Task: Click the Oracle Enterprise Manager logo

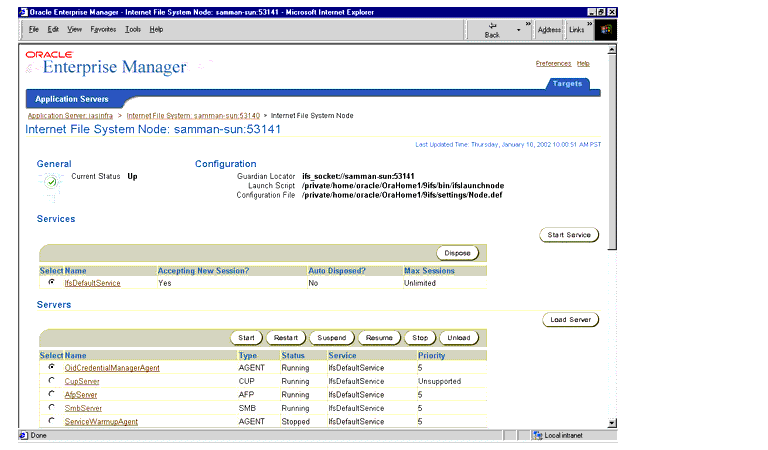Action: click(106, 63)
